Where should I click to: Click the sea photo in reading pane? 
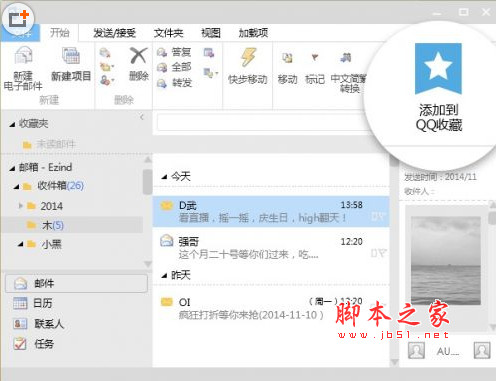tap(446, 261)
